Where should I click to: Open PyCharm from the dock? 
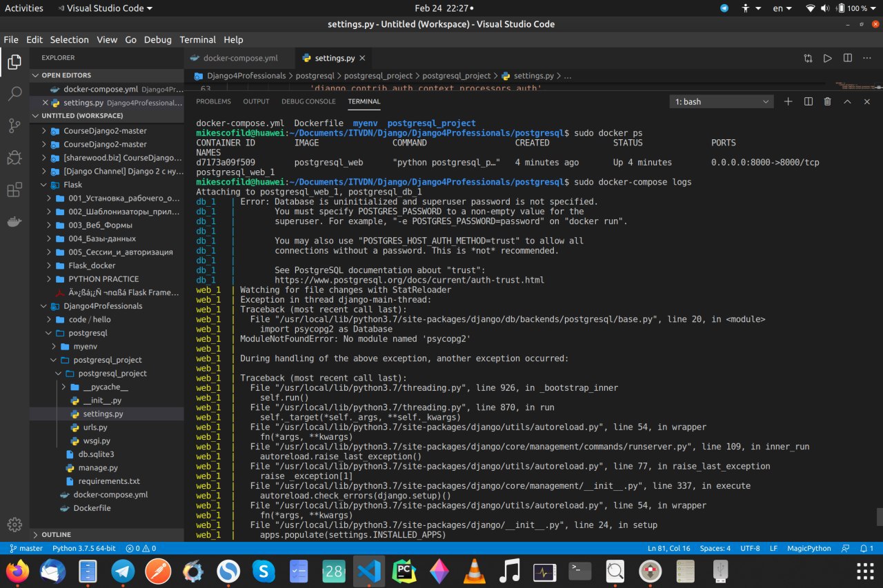(404, 570)
